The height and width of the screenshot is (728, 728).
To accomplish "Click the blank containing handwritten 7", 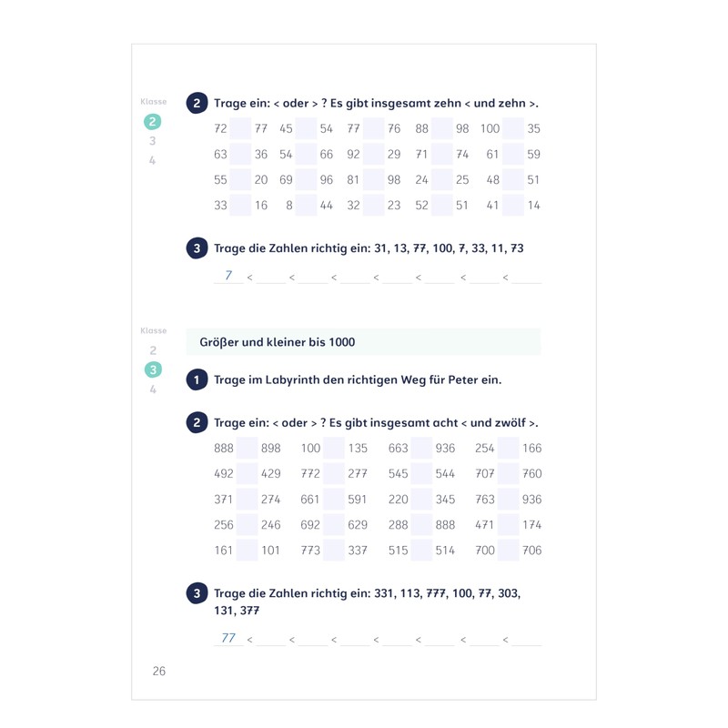I will (x=227, y=276).
